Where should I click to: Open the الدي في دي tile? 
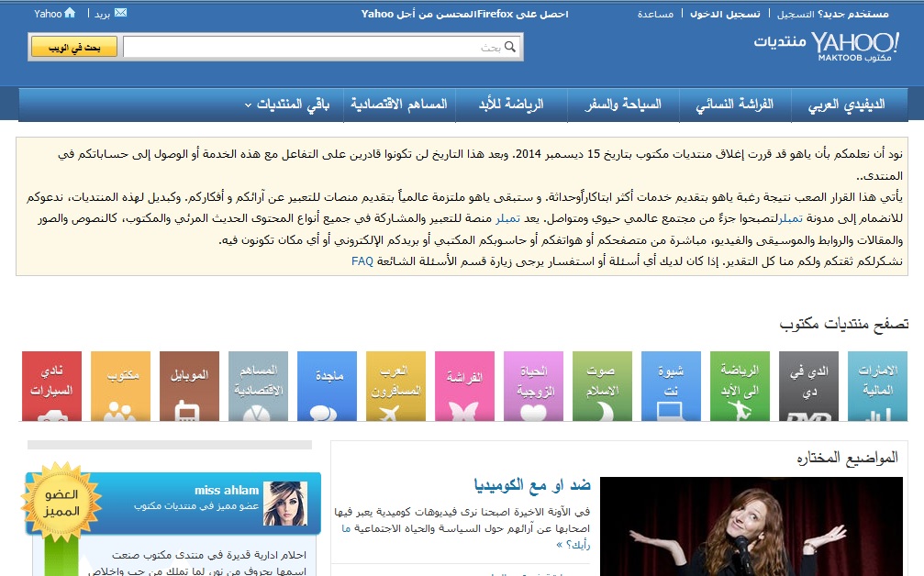(x=808, y=386)
